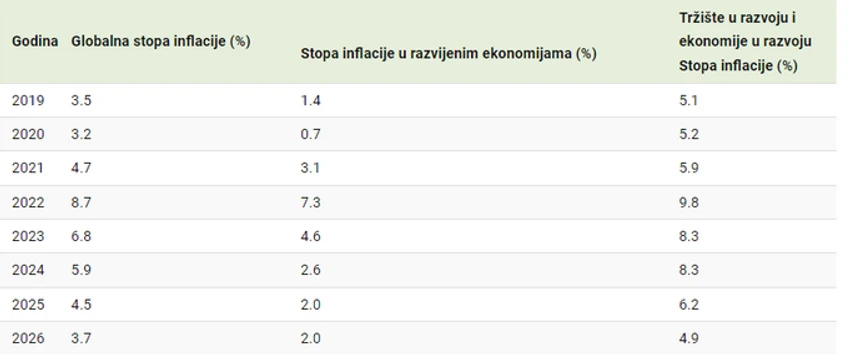
Task: Click the 6.8 global value for 2023
Action: click(x=81, y=237)
